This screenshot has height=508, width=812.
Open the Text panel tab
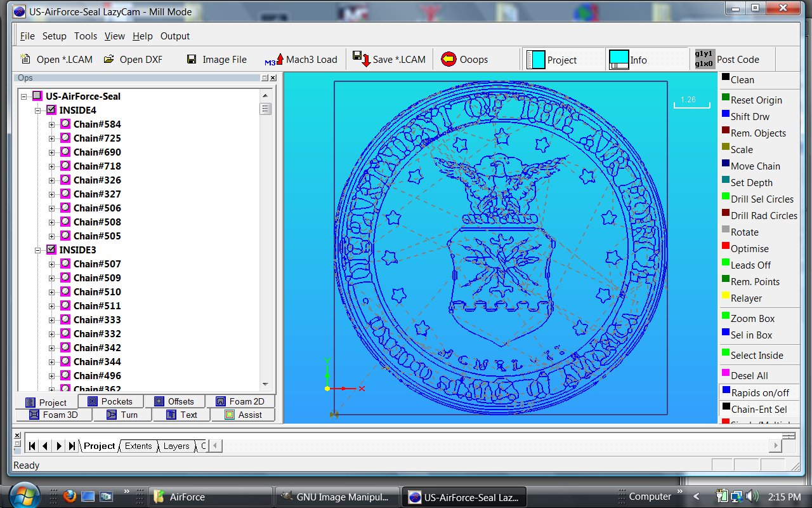182,415
